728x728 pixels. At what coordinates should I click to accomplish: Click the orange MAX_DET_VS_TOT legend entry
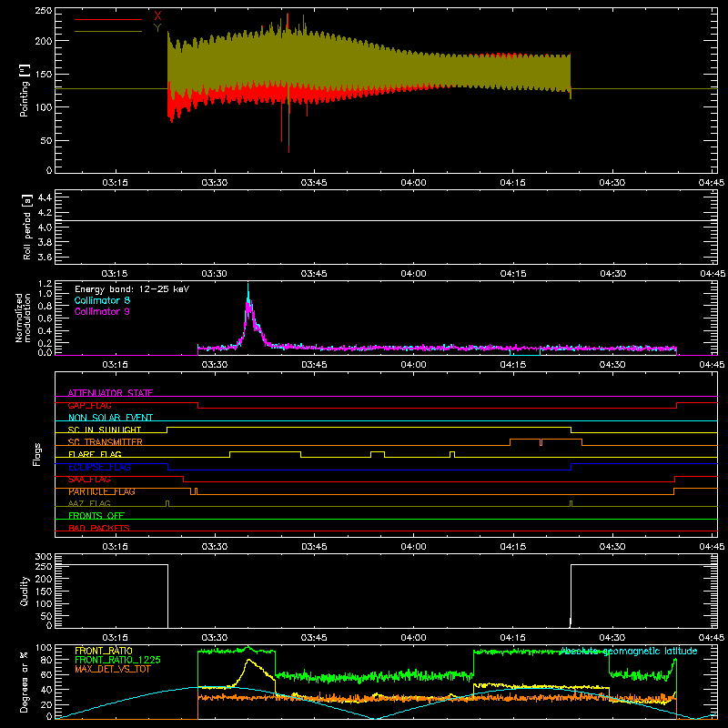coord(112,669)
